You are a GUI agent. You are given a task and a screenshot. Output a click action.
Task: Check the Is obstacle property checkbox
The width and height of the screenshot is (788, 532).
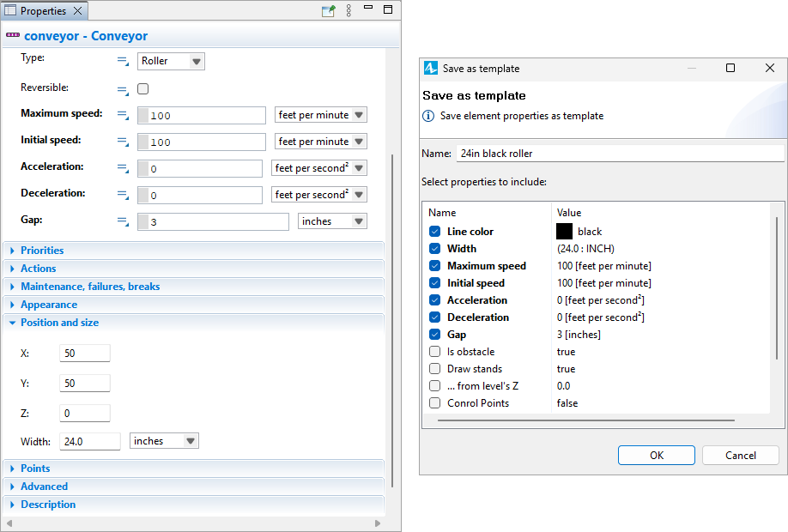pos(435,352)
